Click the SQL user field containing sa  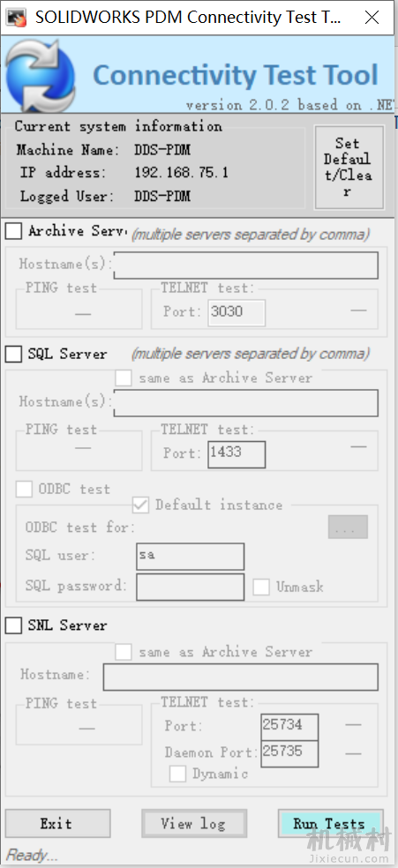point(191,557)
